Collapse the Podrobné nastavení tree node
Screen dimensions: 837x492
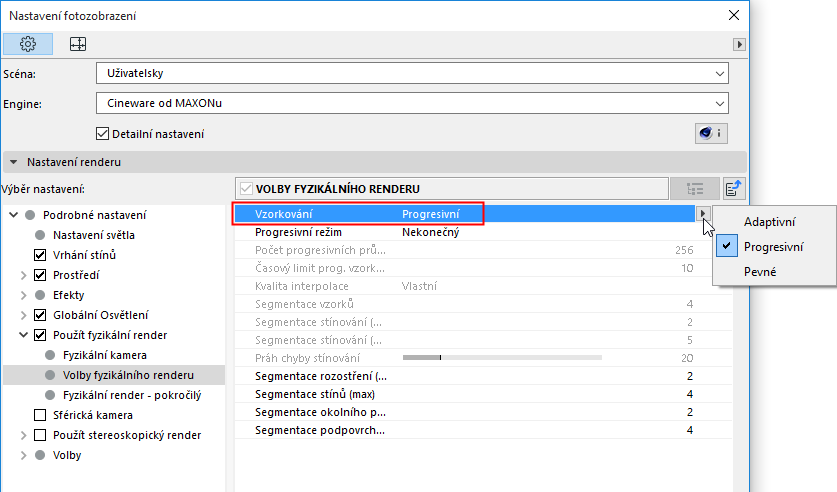pos(14,215)
